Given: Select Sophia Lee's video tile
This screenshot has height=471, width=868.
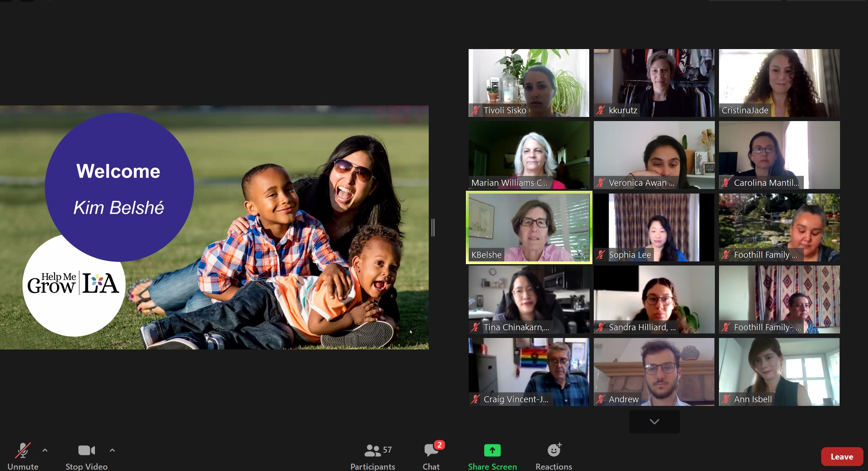Looking at the screenshot, I should point(654,227).
